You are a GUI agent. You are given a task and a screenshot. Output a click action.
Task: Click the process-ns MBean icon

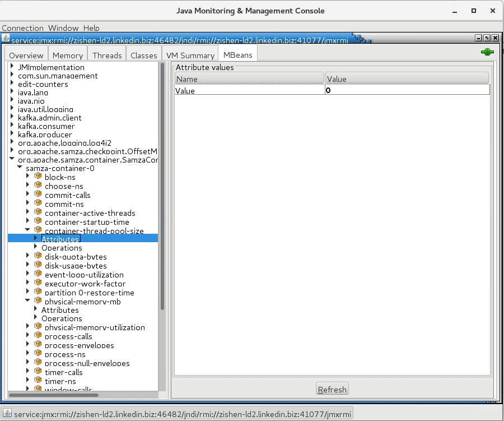click(x=38, y=353)
